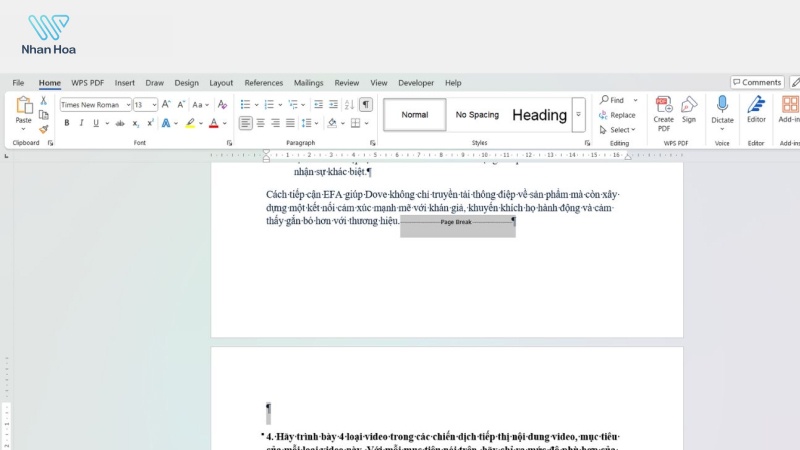Switch to the WPS PDF tab
Viewport: 800px width, 450px height.
click(87, 83)
